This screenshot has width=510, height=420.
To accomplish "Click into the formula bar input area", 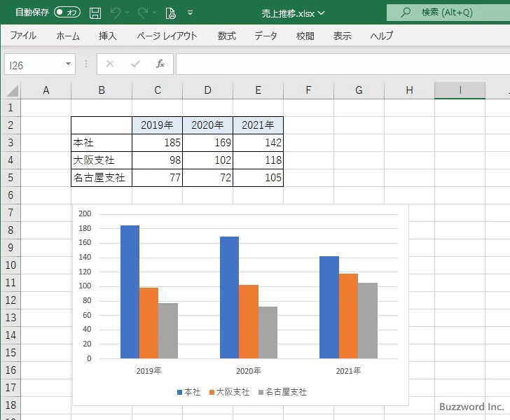I will [343, 64].
